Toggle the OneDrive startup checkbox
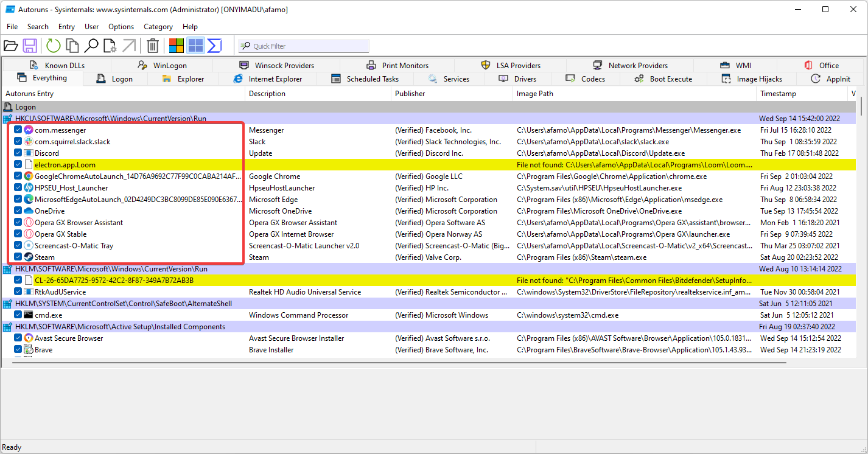Screen dimensions: 868x454 pyautogui.click(x=18, y=211)
